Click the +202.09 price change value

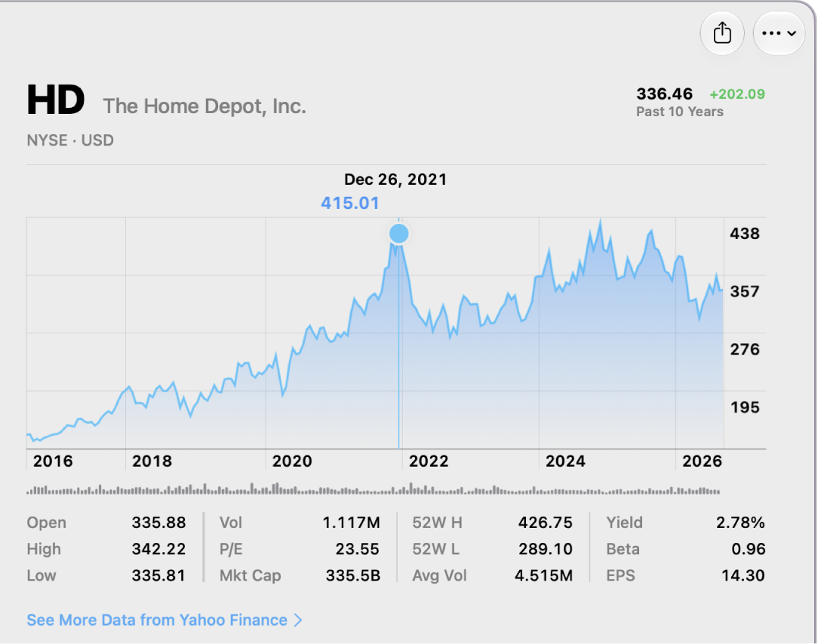point(737,94)
